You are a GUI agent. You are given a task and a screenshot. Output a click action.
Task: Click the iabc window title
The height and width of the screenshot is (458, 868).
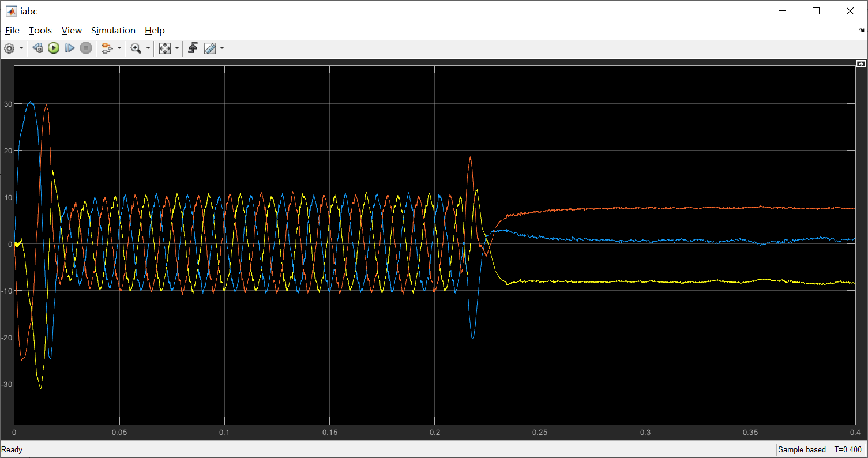point(29,11)
